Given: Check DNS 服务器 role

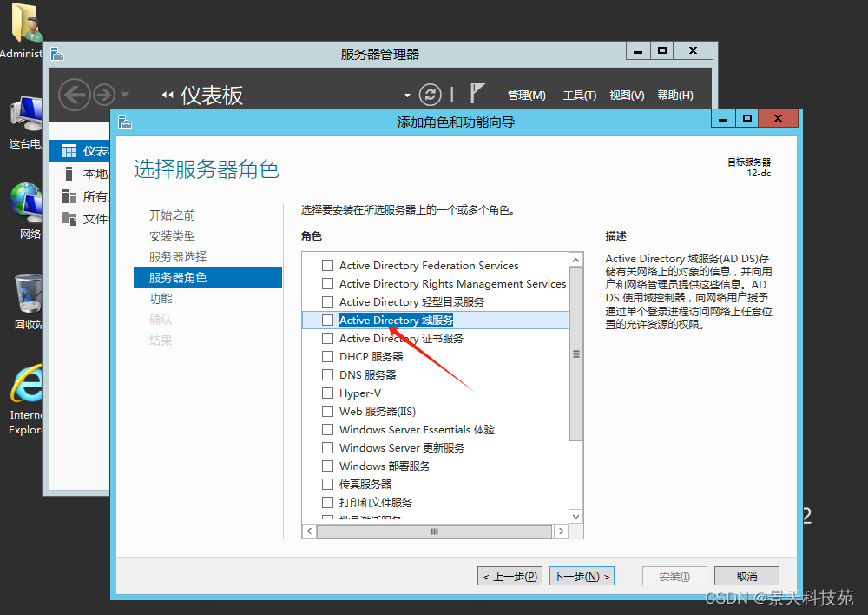Looking at the screenshot, I should (x=328, y=375).
